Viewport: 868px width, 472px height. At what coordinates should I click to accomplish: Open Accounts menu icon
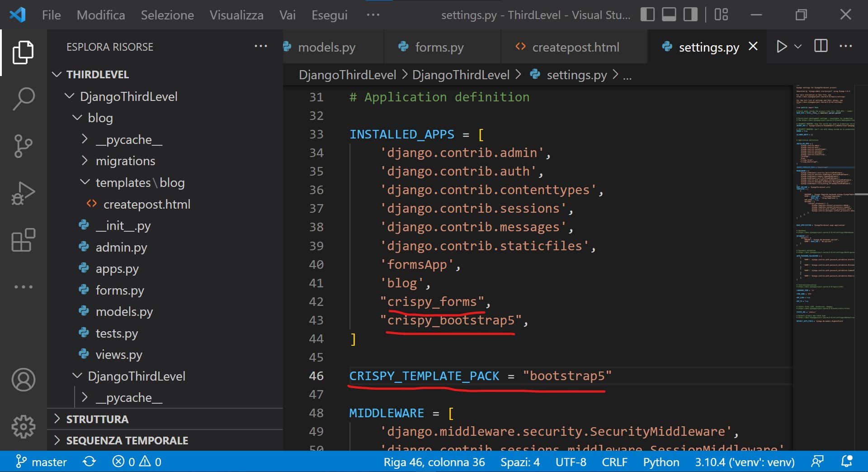click(x=23, y=380)
